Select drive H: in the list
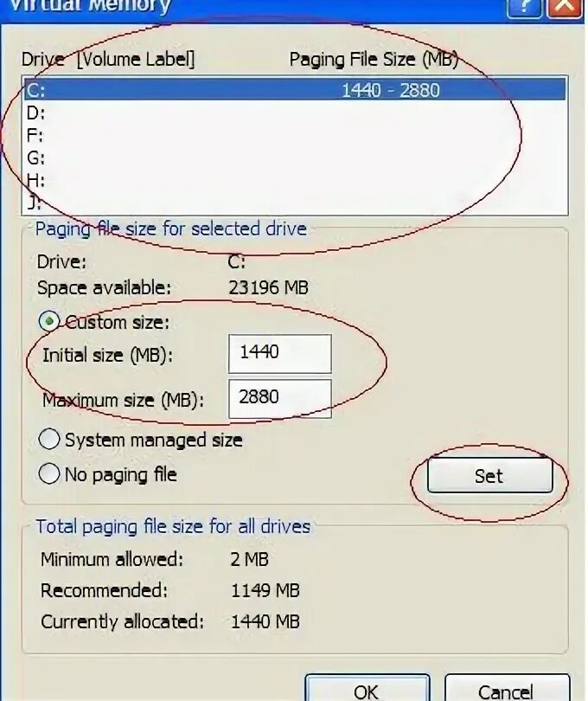This screenshot has width=588, height=701. 295,181
